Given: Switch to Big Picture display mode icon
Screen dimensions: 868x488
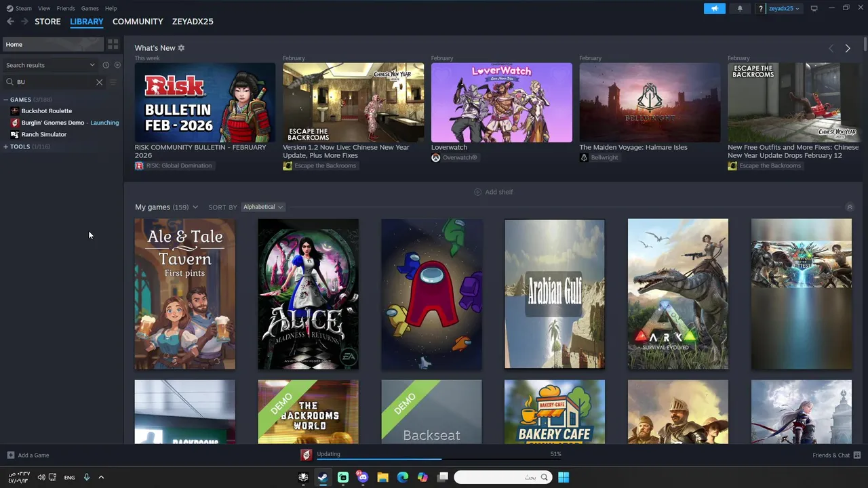Looking at the screenshot, I should [x=814, y=8].
